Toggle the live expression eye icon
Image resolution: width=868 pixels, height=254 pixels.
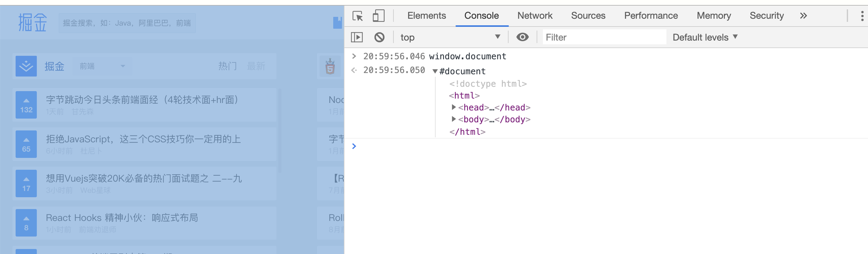[x=522, y=37]
